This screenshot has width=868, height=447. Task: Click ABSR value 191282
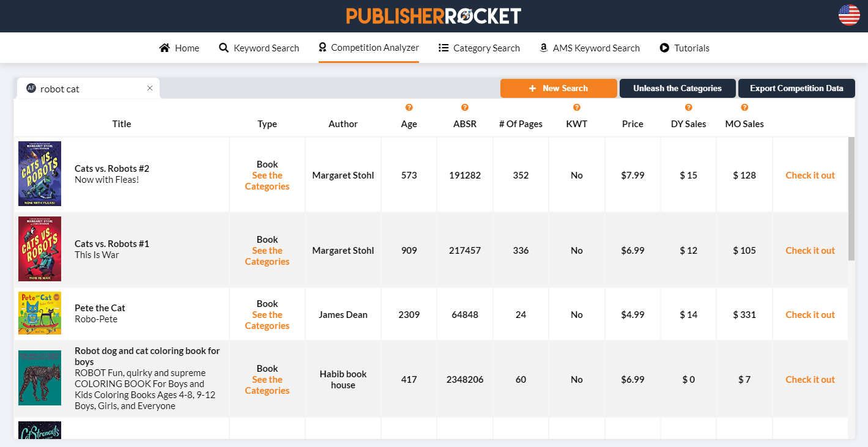(465, 175)
